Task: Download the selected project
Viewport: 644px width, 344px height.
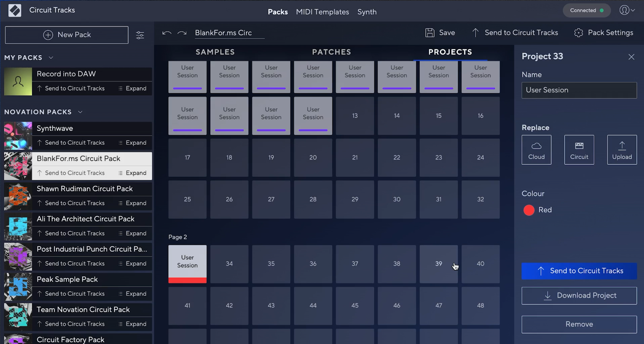Action: 579,296
